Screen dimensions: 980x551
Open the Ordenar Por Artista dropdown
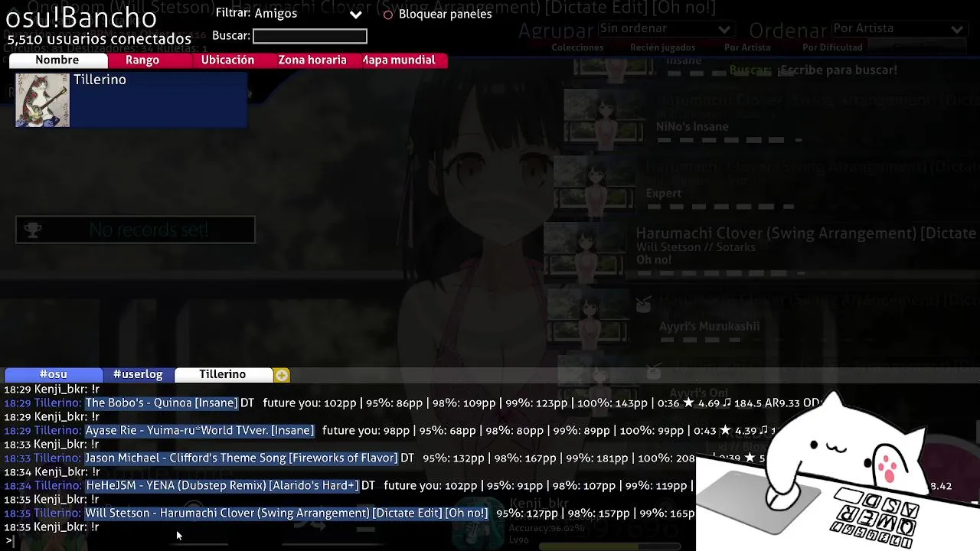[898, 28]
